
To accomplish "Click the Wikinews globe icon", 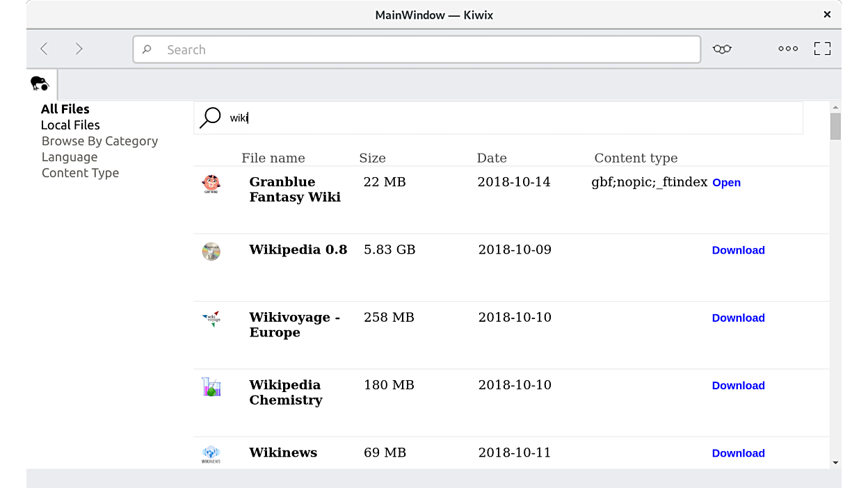I will click(211, 454).
